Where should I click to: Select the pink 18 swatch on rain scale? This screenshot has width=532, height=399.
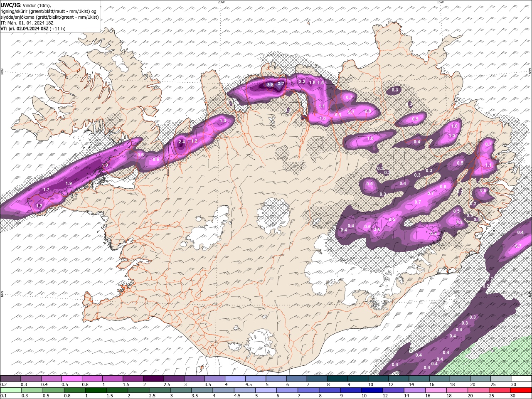(x=457, y=390)
